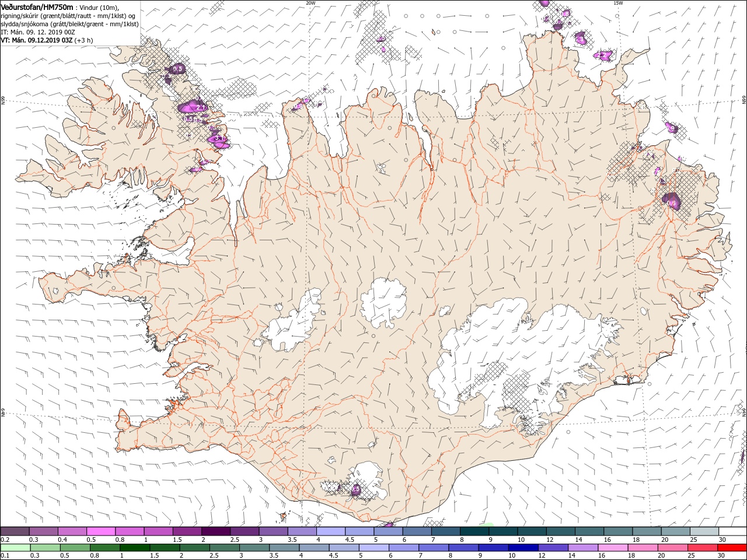Click upper legend swatch between 0.3 and 0.4

click(x=43, y=531)
